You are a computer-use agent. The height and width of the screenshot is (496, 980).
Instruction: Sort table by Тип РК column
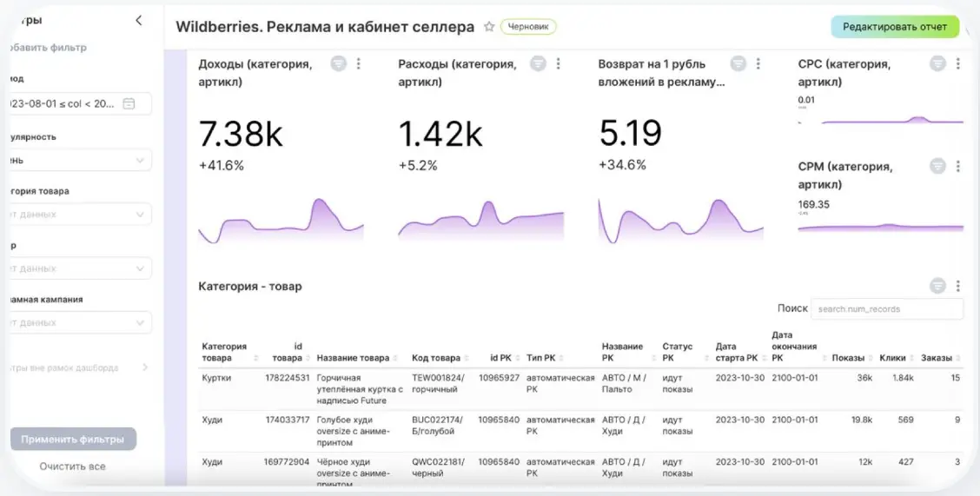click(x=560, y=359)
